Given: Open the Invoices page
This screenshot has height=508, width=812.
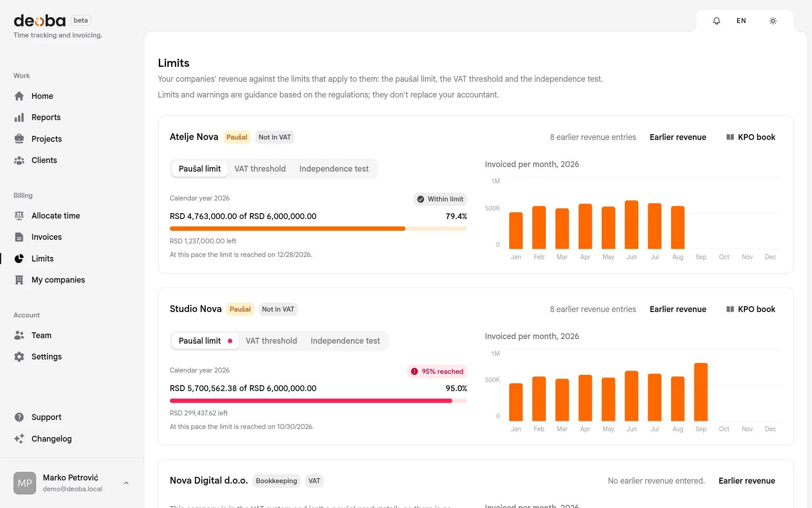Looking at the screenshot, I should [46, 237].
